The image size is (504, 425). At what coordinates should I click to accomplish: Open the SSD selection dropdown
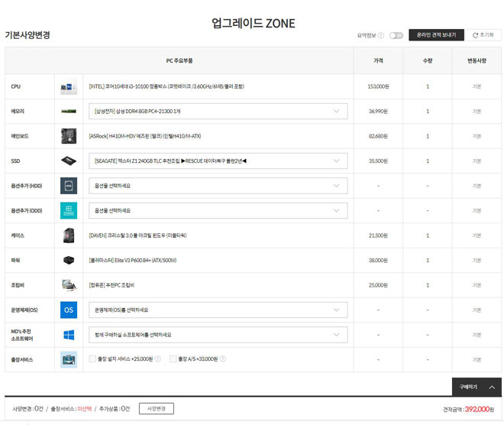pyautogui.click(x=218, y=161)
